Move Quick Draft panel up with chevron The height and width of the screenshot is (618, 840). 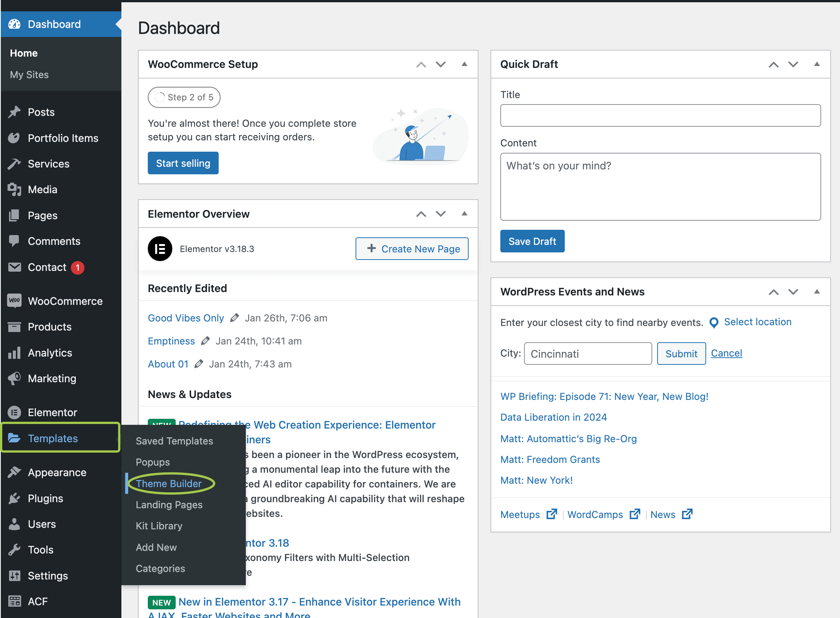click(x=774, y=64)
